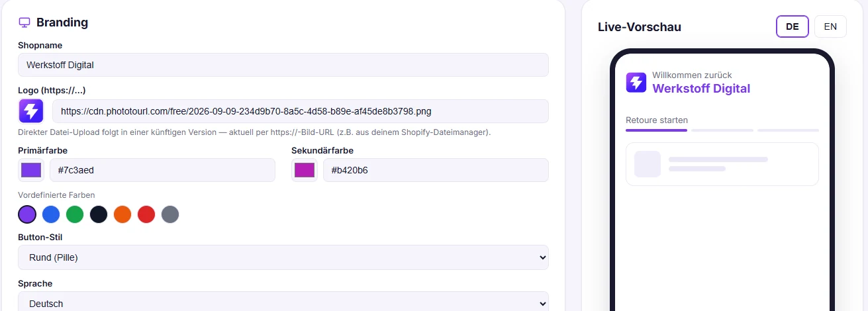Select the black predefined color
Screen dimensions: 868x311
tap(99, 214)
